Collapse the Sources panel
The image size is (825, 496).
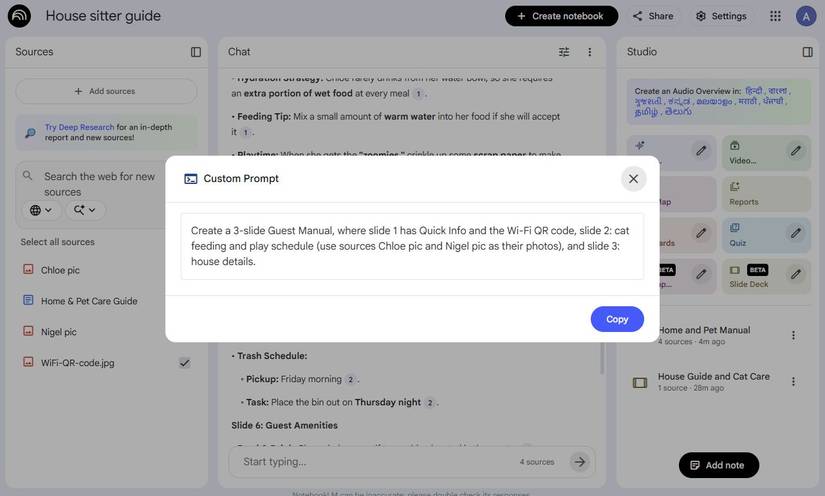[196, 52]
